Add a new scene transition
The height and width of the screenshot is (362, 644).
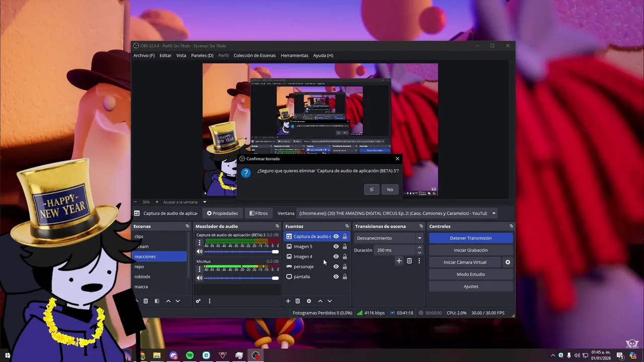399,261
